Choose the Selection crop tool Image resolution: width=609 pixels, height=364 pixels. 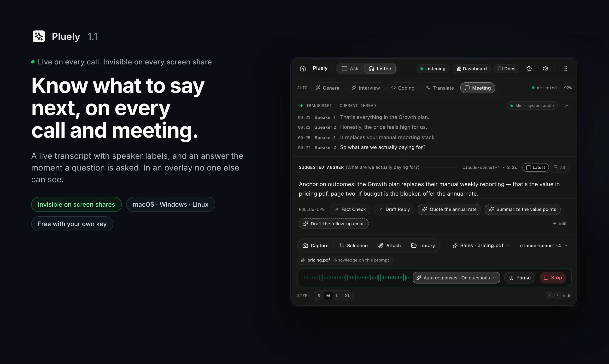353,245
